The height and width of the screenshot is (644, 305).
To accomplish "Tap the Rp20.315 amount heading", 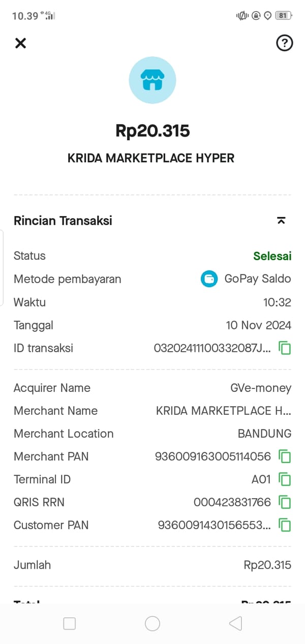I will [152, 131].
